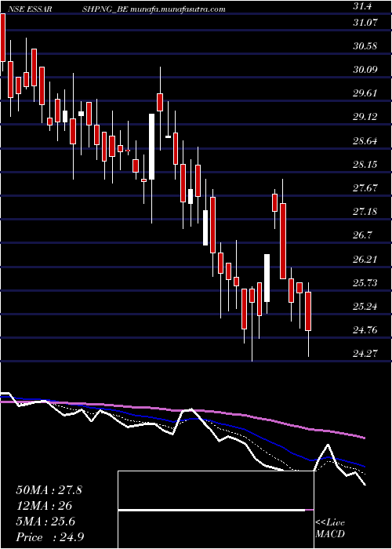Click the Price : 24.9 readout
Image resolution: width=392 pixels, height=549 pixels.
(50, 537)
